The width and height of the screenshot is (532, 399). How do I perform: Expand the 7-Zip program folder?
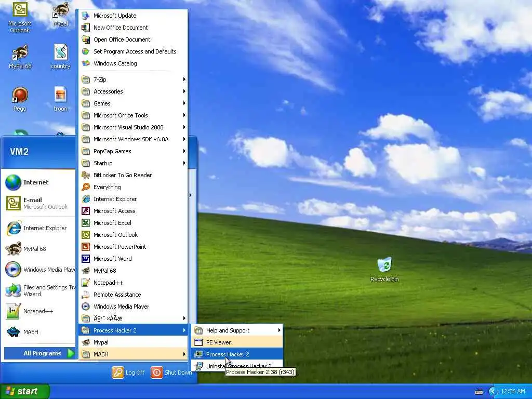coord(133,79)
